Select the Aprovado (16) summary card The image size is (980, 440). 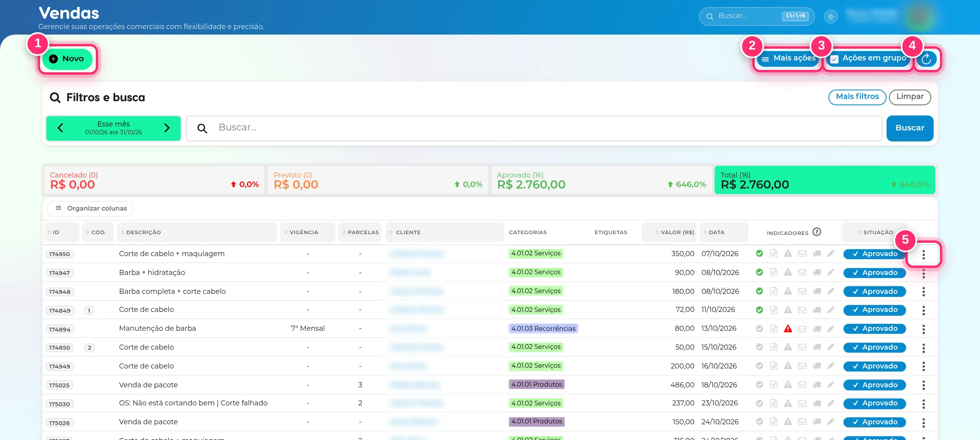[x=601, y=180]
